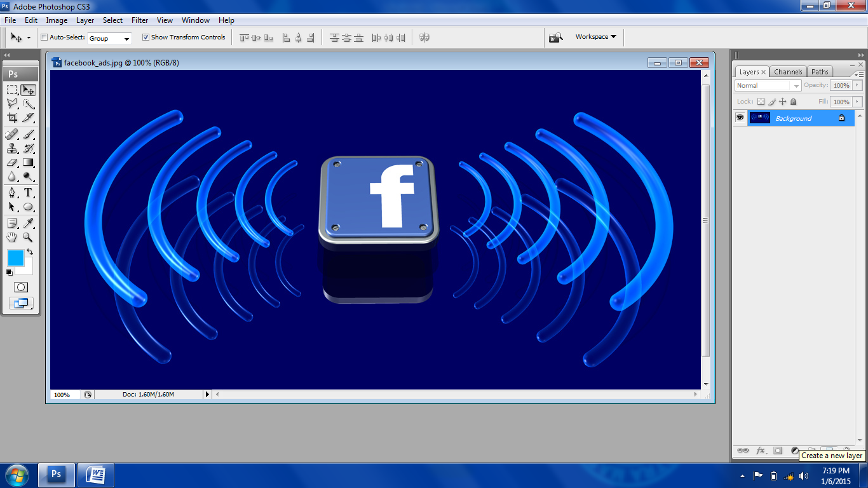Swap foreground and background colors
This screenshot has height=488, width=868.
point(29,252)
